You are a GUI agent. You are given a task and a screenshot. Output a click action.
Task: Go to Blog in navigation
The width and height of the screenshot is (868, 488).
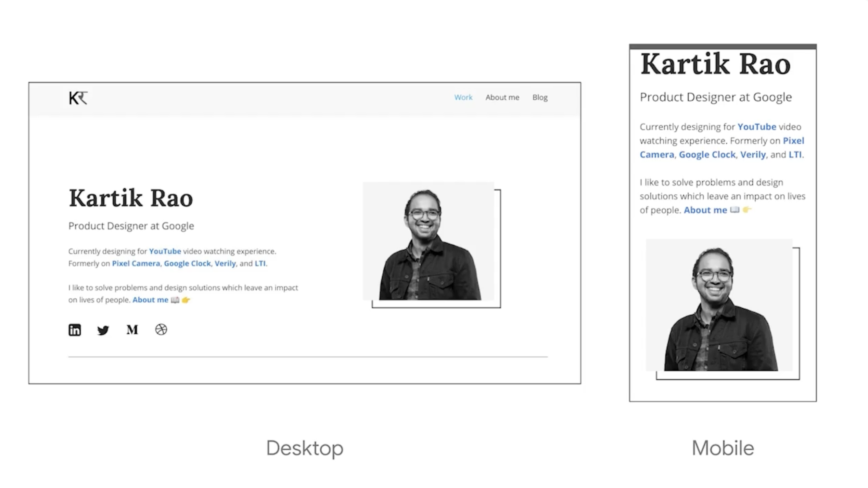[x=540, y=98]
